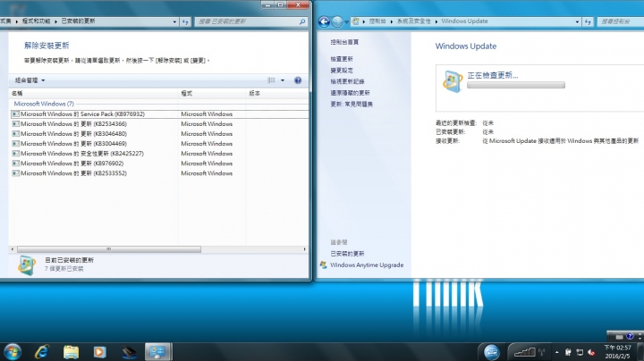Click 檢查更新 link in sidebar
Viewport: 644px width, 361px height.
[x=342, y=59]
